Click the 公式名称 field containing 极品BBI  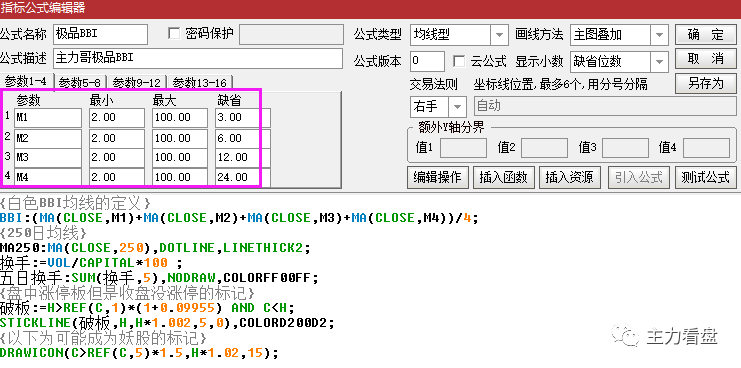(x=100, y=34)
